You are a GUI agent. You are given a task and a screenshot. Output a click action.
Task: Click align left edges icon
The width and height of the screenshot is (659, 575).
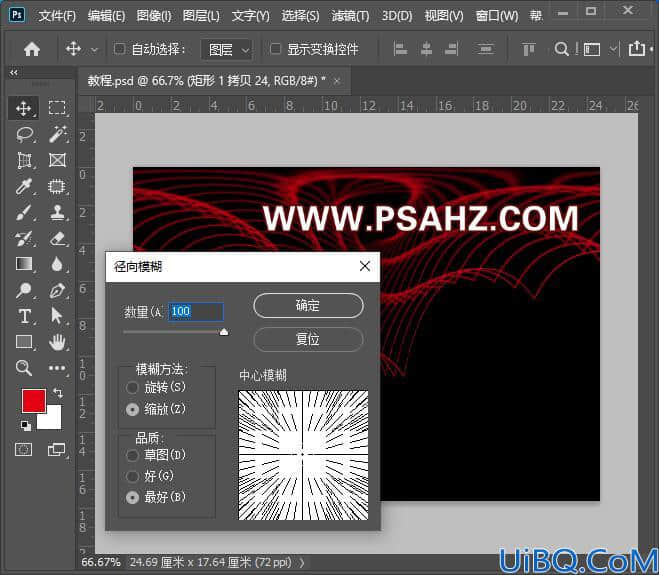[x=400, y=49]
